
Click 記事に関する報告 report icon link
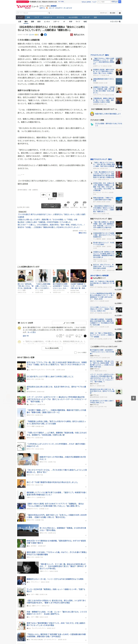[23, 207]
